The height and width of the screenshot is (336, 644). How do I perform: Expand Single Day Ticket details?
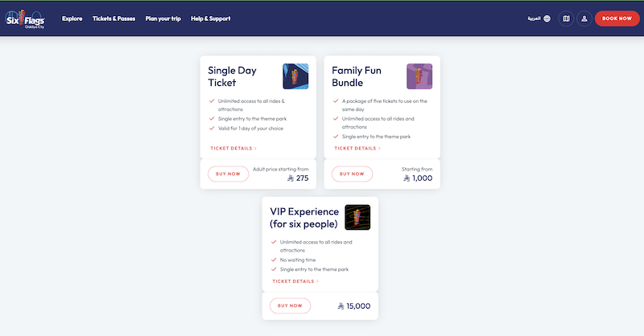[233, 149]
